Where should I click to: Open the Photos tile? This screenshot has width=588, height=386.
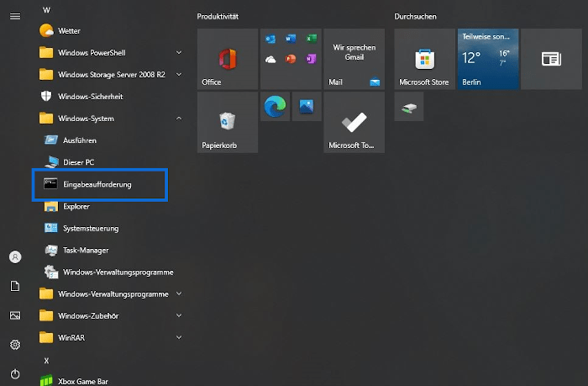tap(307, 107)
